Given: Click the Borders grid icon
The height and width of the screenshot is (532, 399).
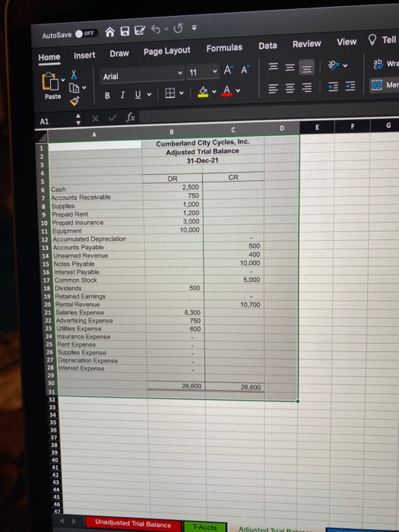Looking at the screenshot, I should pos(169,93).
